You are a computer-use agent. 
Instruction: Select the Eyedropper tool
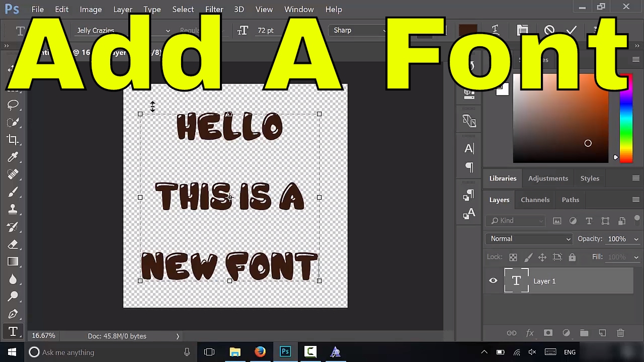pyautogui.click(x=13, y=157)
